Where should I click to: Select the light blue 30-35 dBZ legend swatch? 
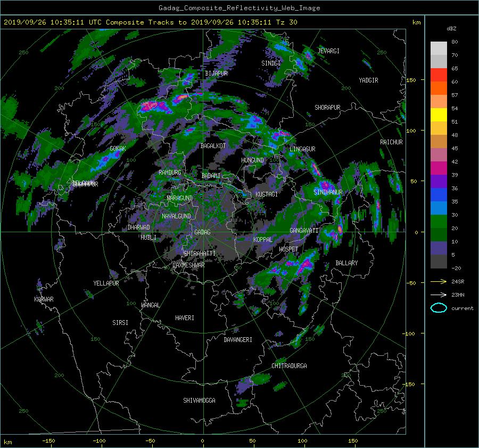pos(439,208)
